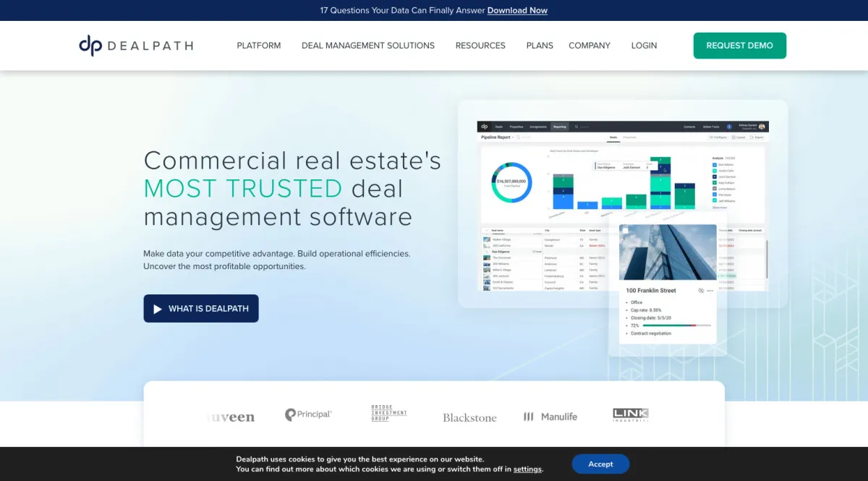Accept the cookie notice

point(600,464)
